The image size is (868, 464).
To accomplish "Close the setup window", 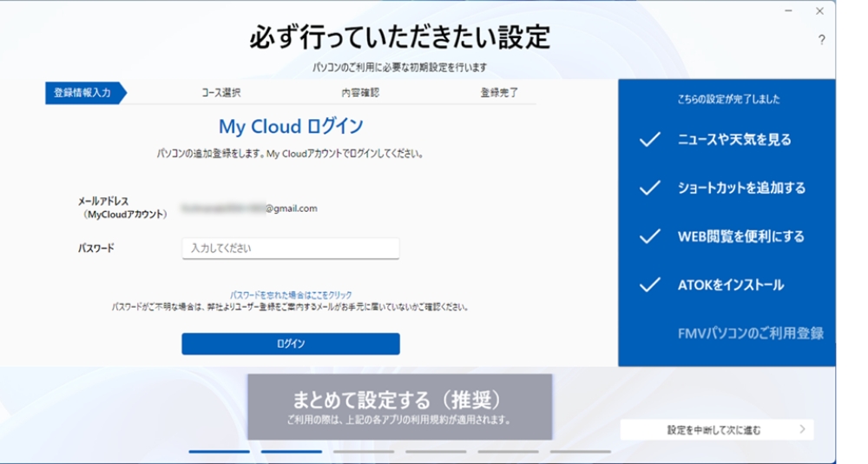I will 820,11.
